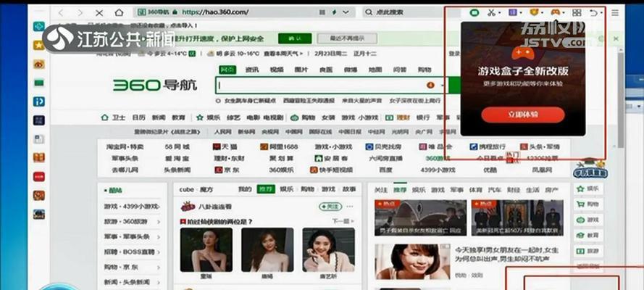Switch to 推荐 tab in cube魔方

266,189
